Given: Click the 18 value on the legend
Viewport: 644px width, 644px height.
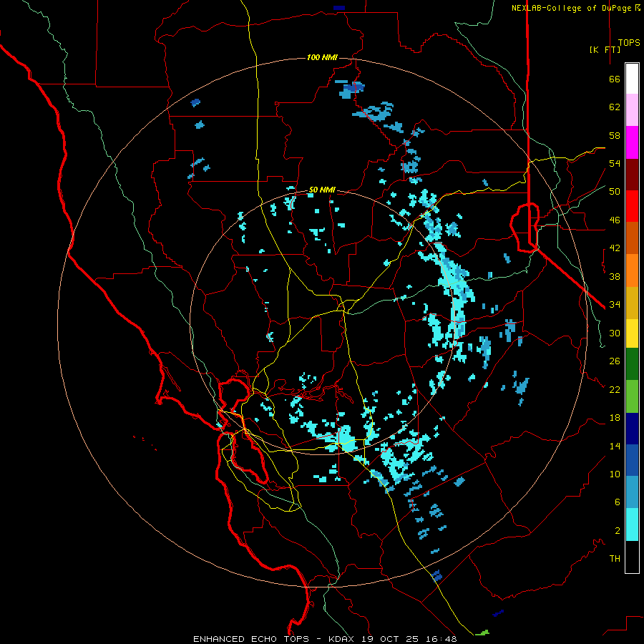Looking at the screenshot, I should 615,418.
